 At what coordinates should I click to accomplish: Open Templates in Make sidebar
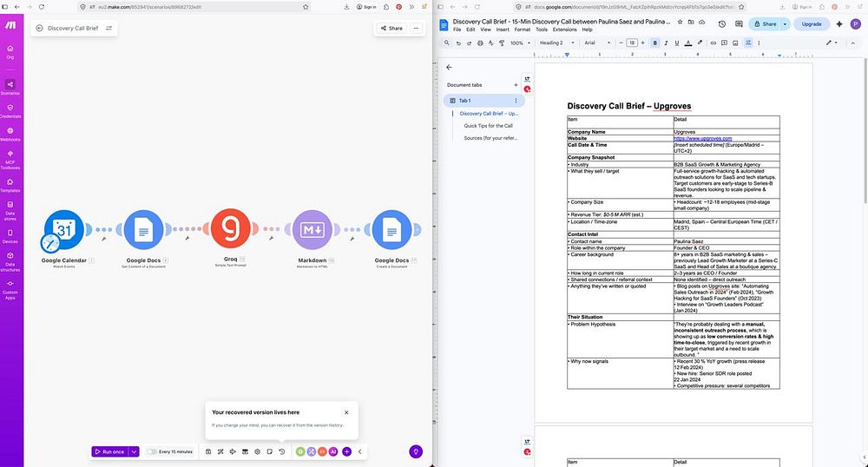10,185
